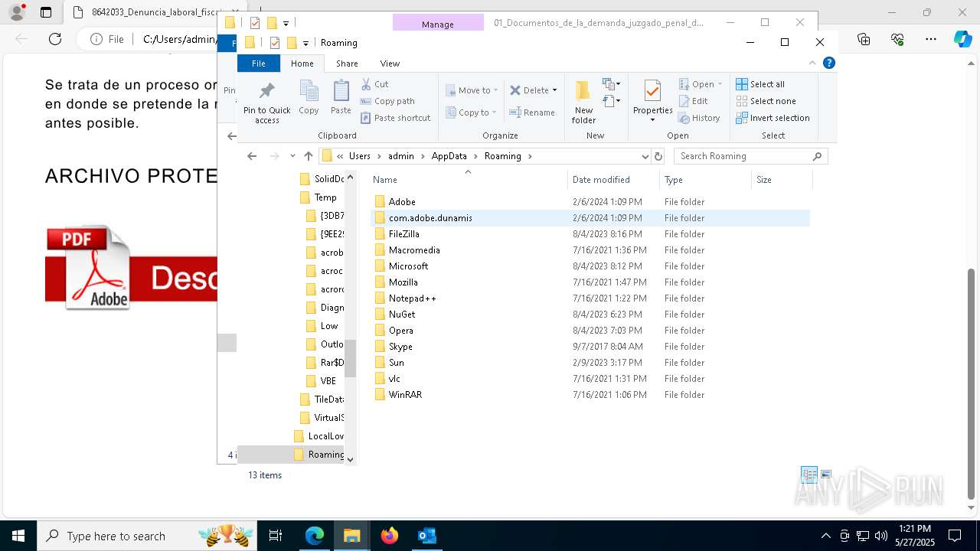Open Outlook from taskbar

tap(426, 536)
